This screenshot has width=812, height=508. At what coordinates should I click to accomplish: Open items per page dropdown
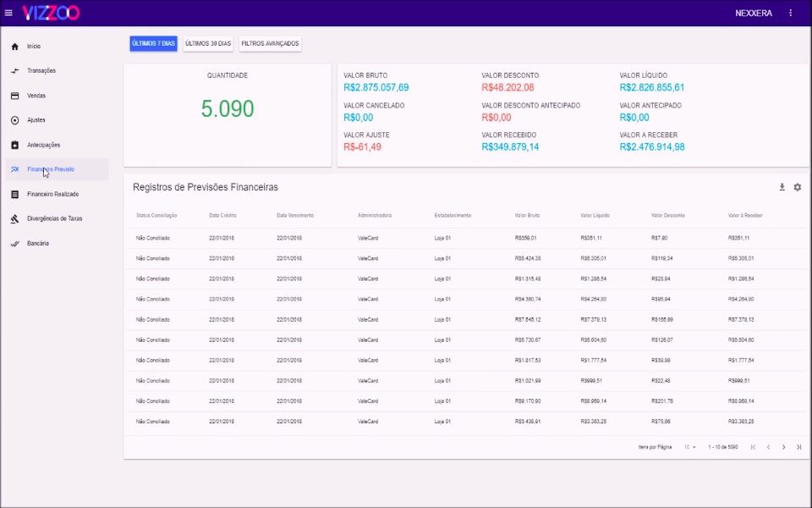pos(690,447)
